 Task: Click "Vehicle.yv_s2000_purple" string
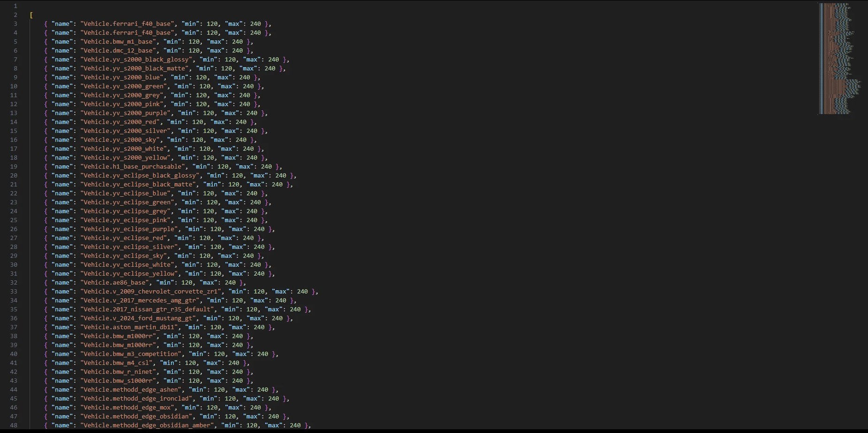click(x=126, y=113)
